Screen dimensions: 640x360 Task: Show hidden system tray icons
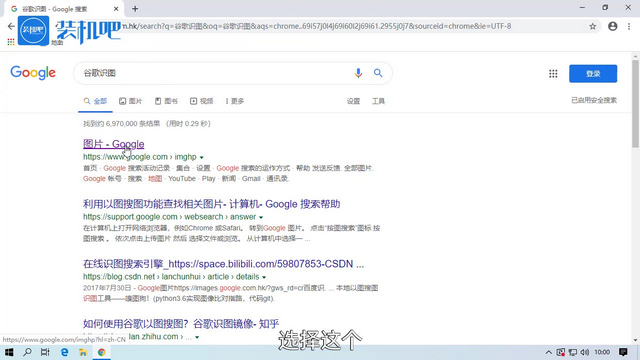(x=549, y=352)
